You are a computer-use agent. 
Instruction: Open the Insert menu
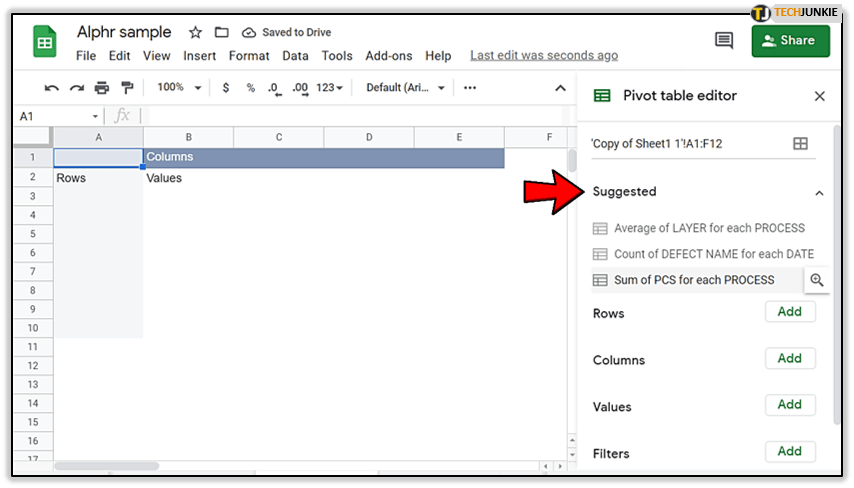200,56
